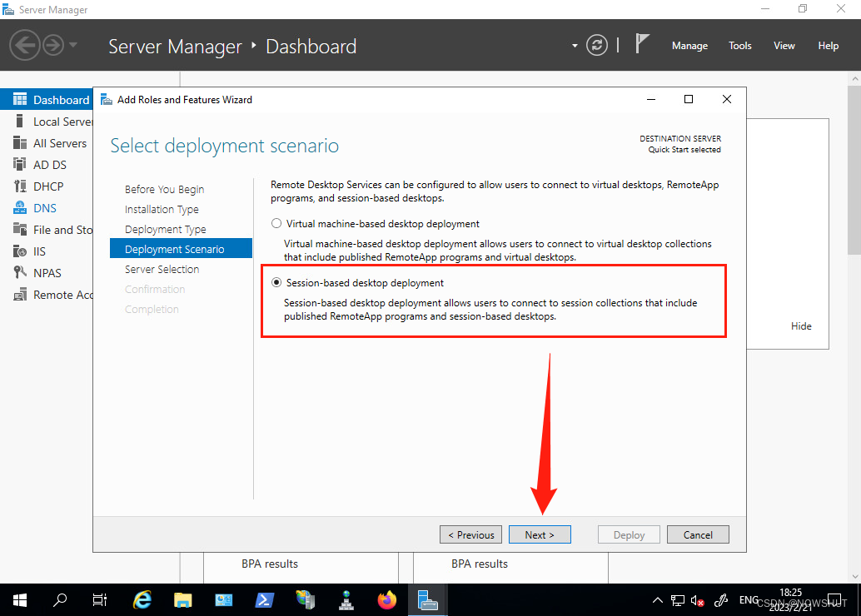The image size is (861, 616).
Task: Refresh the Server Manager dashboard
Action: (597, 45)
